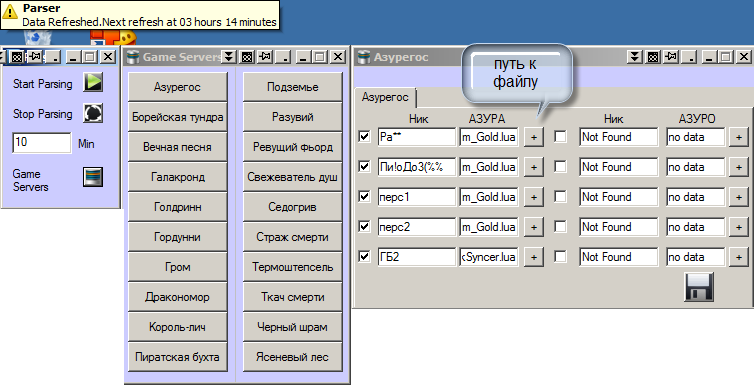Click the nick field containing перс1
The height and width of the screenshot is (386, 754).
tap(416, 197)
